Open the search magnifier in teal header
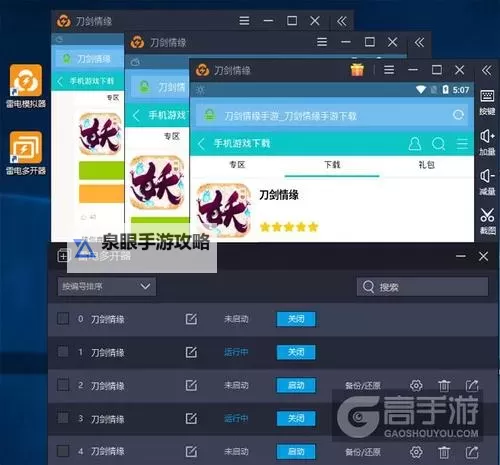The height and width of the screenshot is (465, 500). pos(438,144)
